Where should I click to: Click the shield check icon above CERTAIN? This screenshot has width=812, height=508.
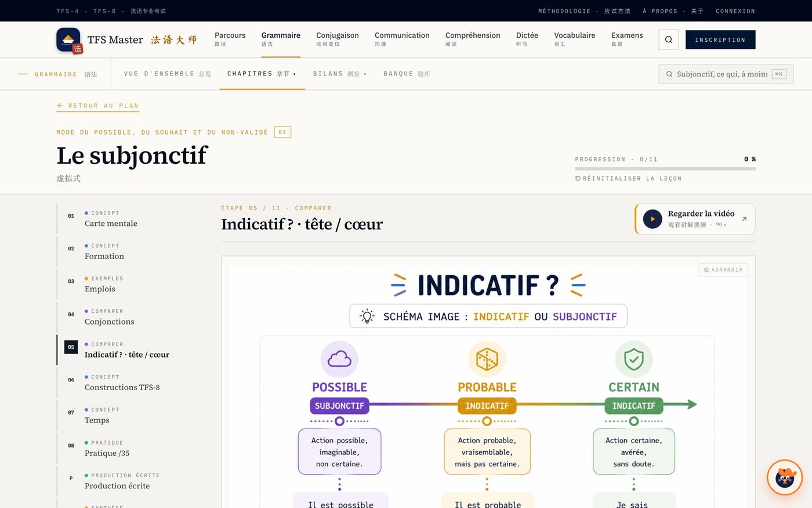(x=633, y=359)
